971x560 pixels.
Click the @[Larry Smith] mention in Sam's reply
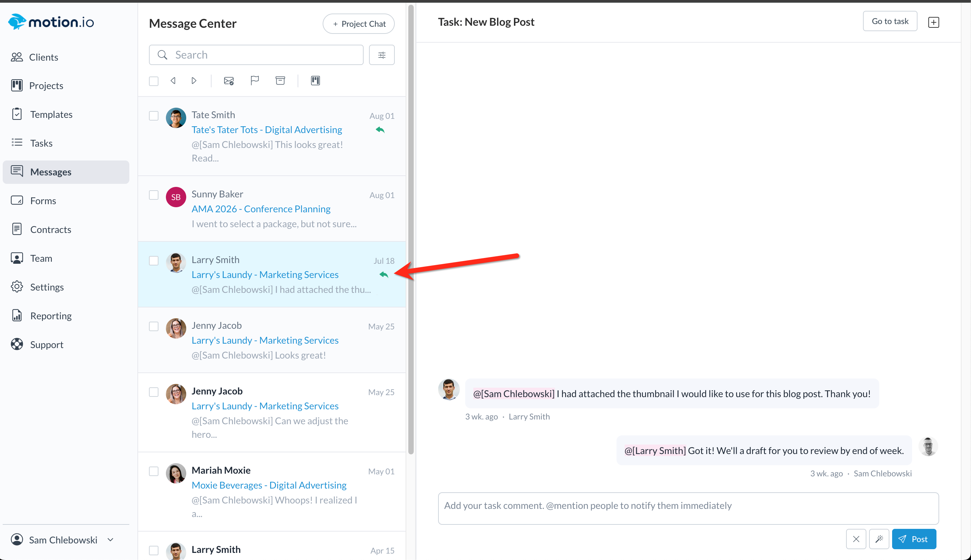tap(655, 451)
